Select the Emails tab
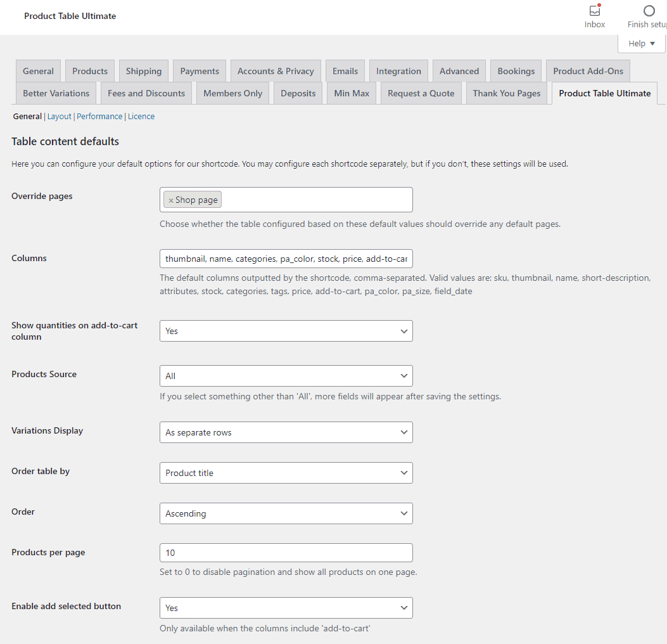The width and height of the screenshot is (667, 644). tap(345, 71)
